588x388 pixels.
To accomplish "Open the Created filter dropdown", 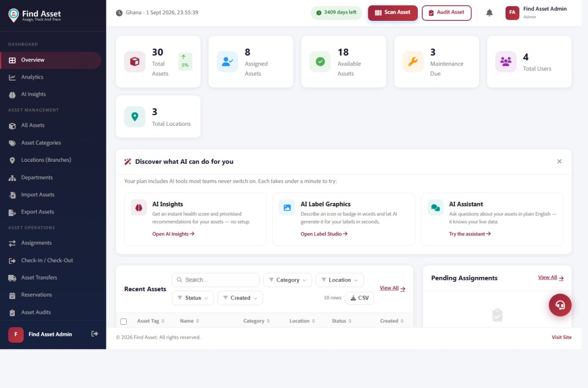I will point(240,298).
